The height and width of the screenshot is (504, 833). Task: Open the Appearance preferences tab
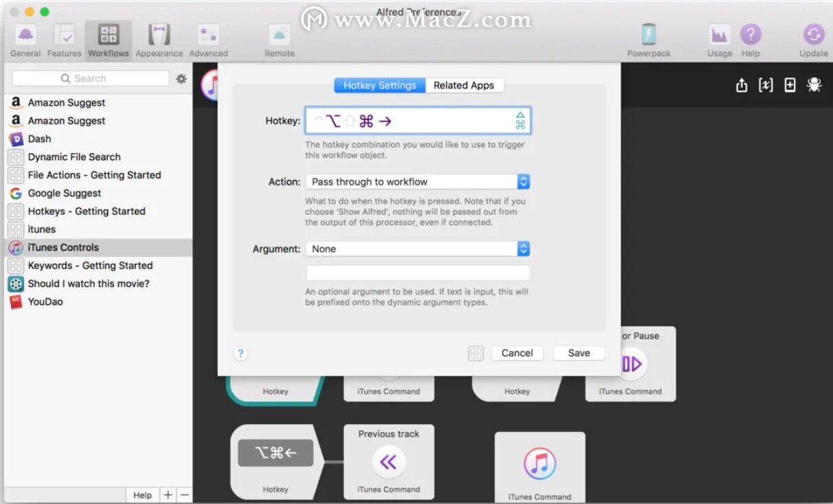click(x=159, y=41)
